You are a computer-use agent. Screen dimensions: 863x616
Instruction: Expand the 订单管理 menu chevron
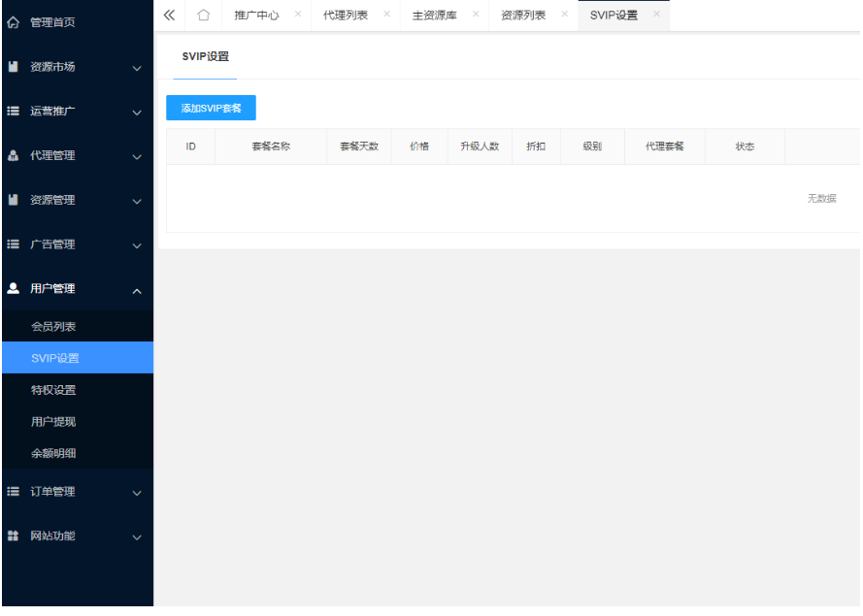click(x=136, y=494)
